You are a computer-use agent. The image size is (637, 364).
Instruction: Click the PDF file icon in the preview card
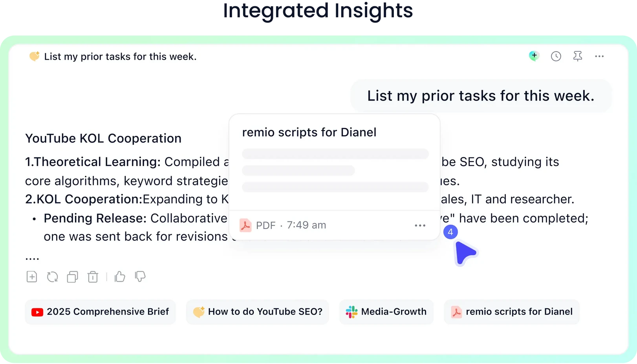tap(245, 225)
